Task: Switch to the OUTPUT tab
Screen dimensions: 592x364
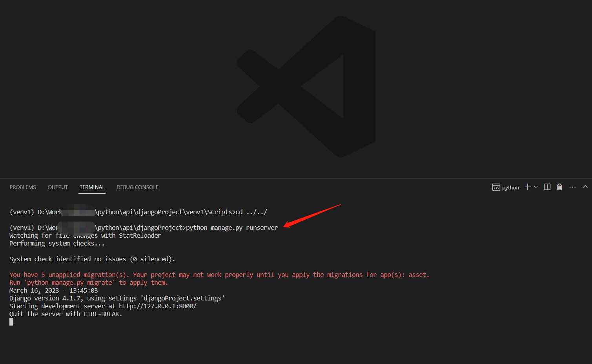Action: click(x=58, y=187)
